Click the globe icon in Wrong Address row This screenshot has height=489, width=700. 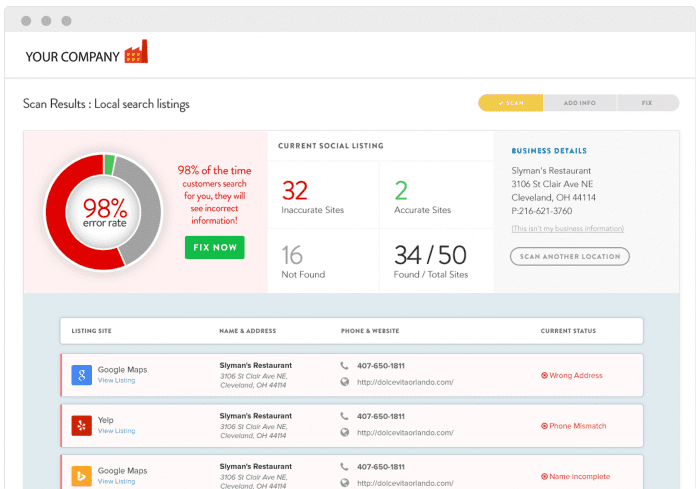click(345, 382)
